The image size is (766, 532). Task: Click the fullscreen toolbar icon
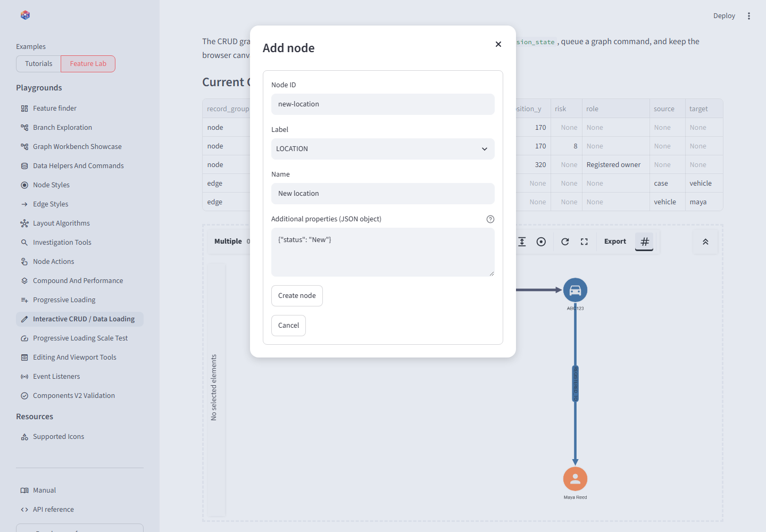coord(584,242)
